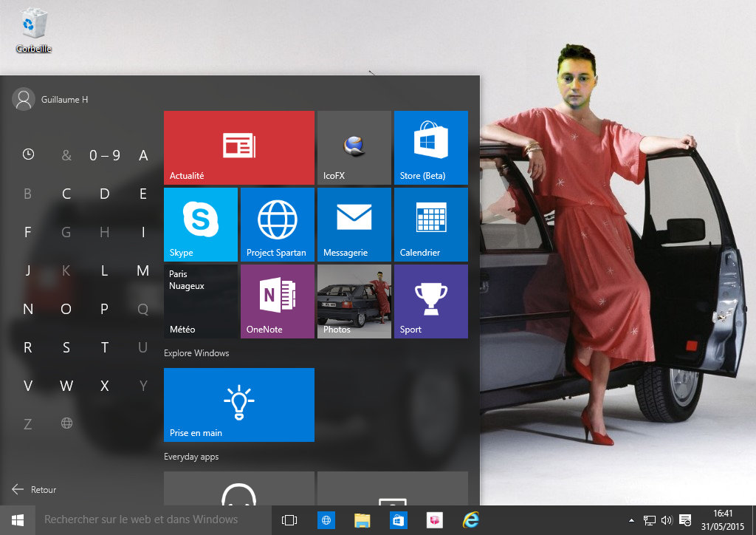This screenshot has width=756, height=535.
Task: Click the Explore Windows group heading
Action: (x=196, y=353)
